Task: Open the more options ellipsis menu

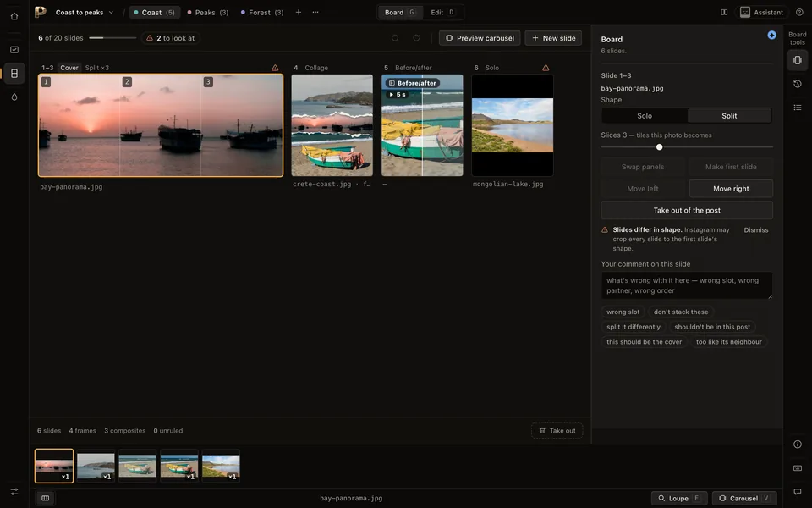Action: point(315,12)
